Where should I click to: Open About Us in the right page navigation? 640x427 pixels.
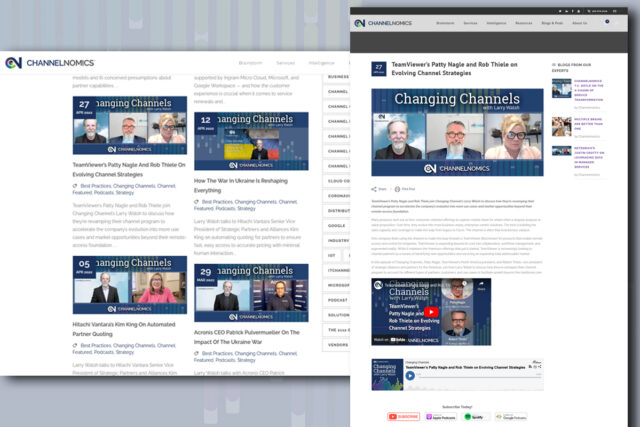(x=580, y=23)
